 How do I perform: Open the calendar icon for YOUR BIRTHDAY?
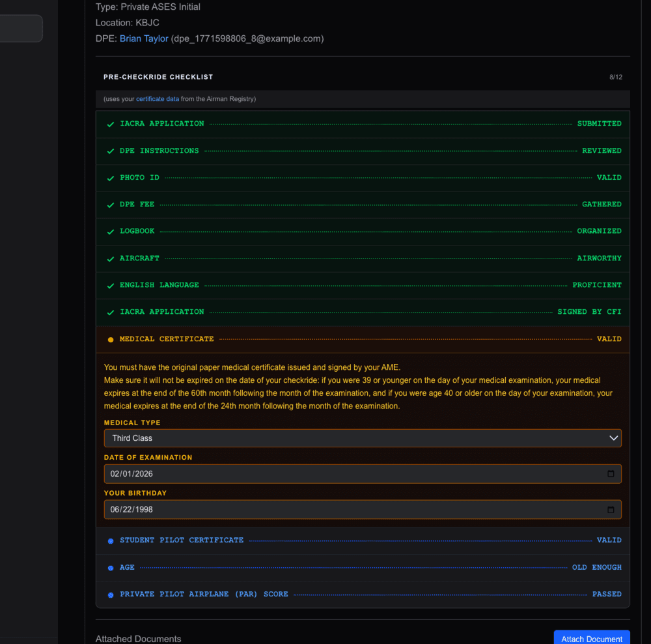(611, 509)
